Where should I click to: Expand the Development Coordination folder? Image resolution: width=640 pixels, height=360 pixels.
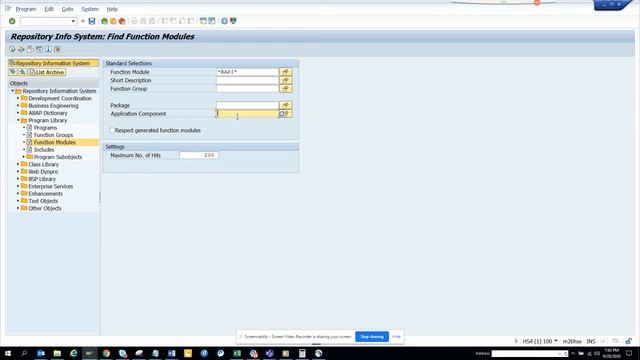coord(18,98)
